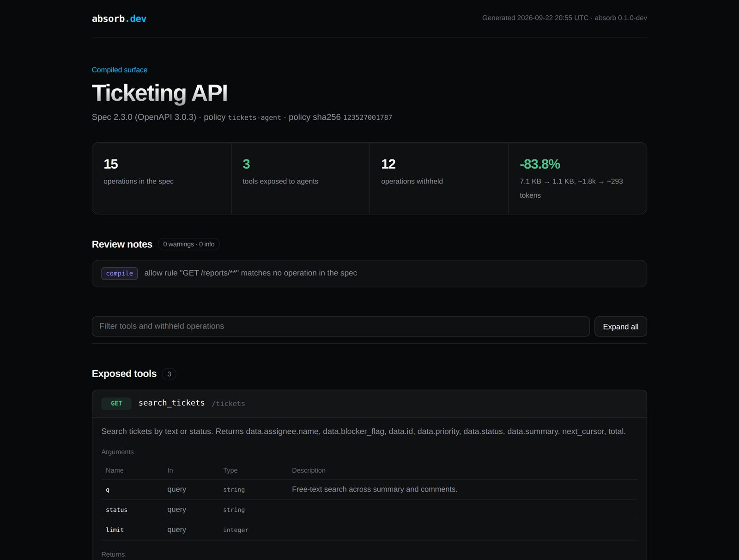Click the /tickets path text
739x560 pixels.
(x=229, y=404)
